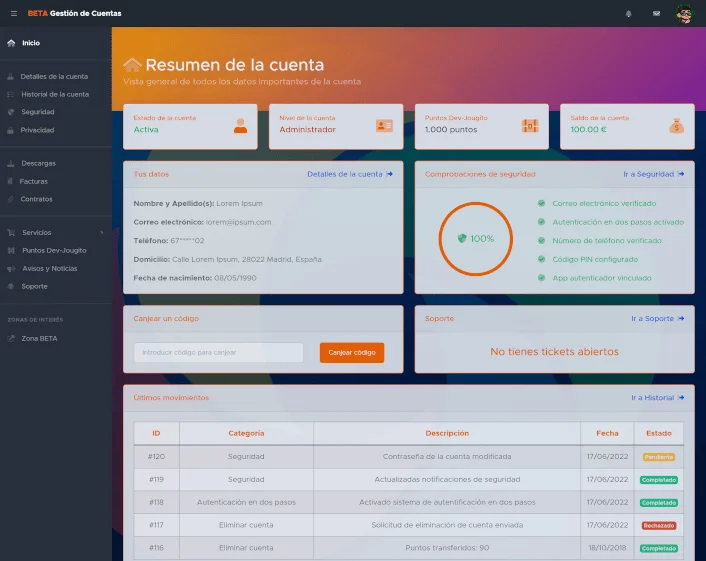Click the Inicio home icon

click(11, 43)
